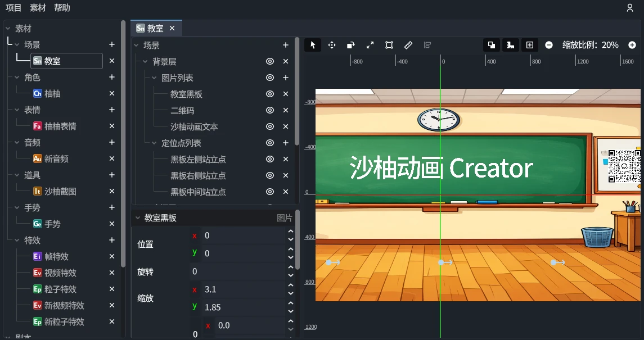Screen dimensions: 644x340
Task: Close the 教室 tab
Action: click(x=172, y=28)
